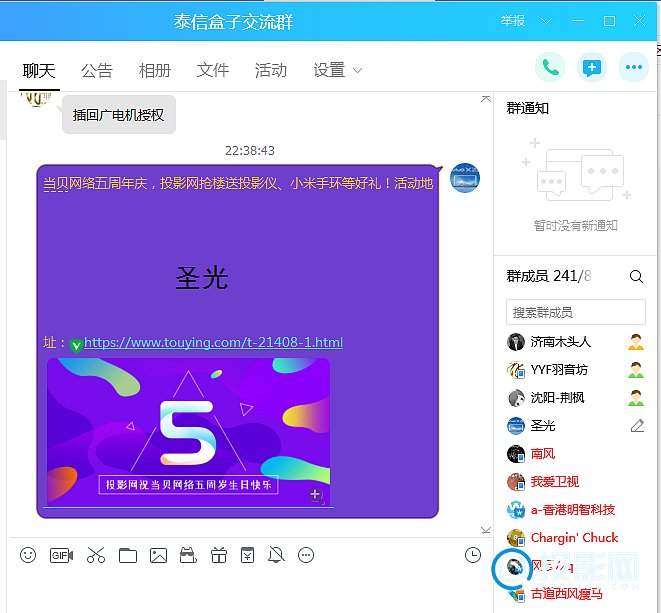The height and width of the screenshot is (613, 661).
Task: Click 我爱卫视 member avatar
Action: 516,481
